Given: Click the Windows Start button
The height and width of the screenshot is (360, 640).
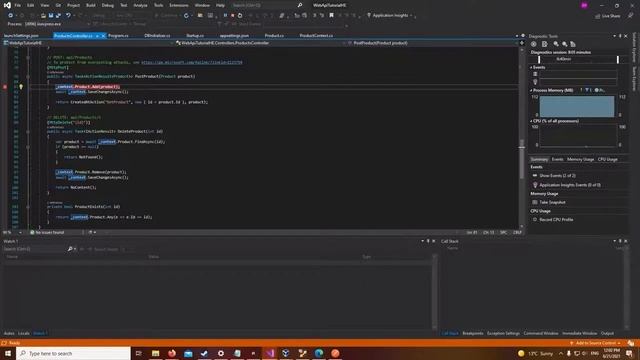Looking at the screenshot, I should coord(8,353).
